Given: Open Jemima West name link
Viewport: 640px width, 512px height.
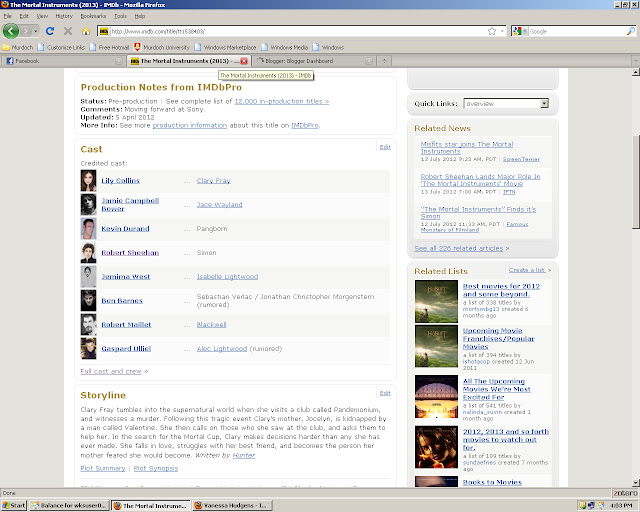Looking at the screenshot, I should (126, 276).
